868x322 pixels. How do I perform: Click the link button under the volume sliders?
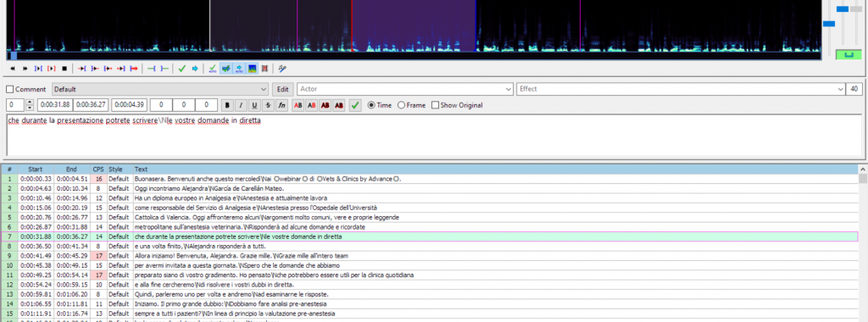[849, 54]
